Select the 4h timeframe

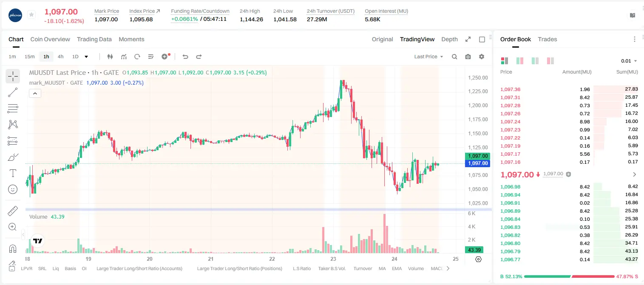pos(60,57)
